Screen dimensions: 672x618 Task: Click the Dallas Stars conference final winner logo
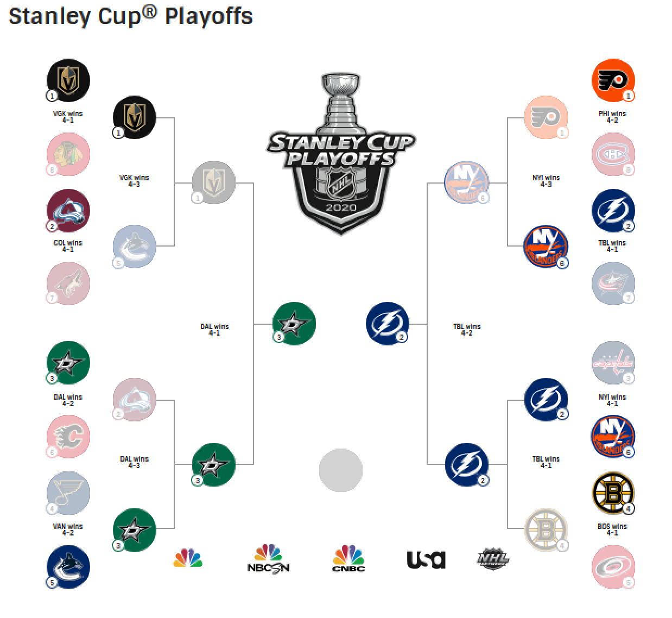click(x=294, y=324)
